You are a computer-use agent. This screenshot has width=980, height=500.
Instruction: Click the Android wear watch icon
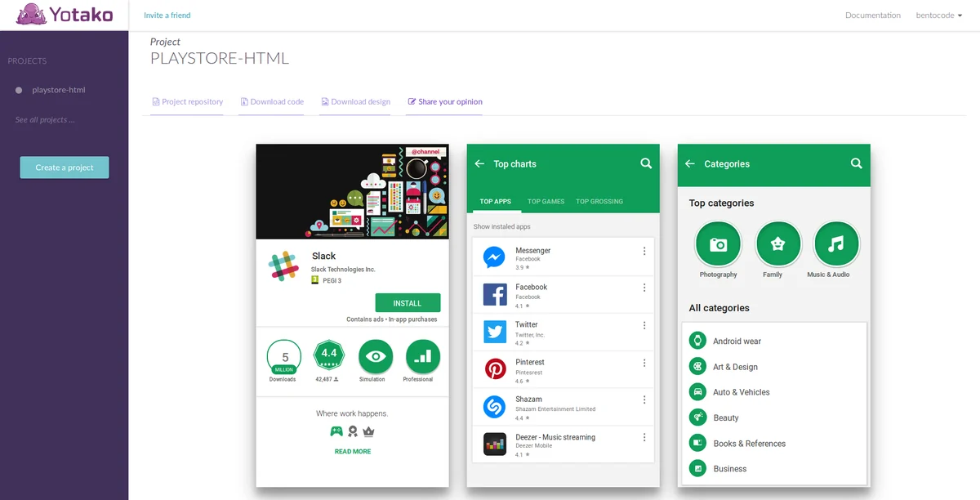pos(697,341)
